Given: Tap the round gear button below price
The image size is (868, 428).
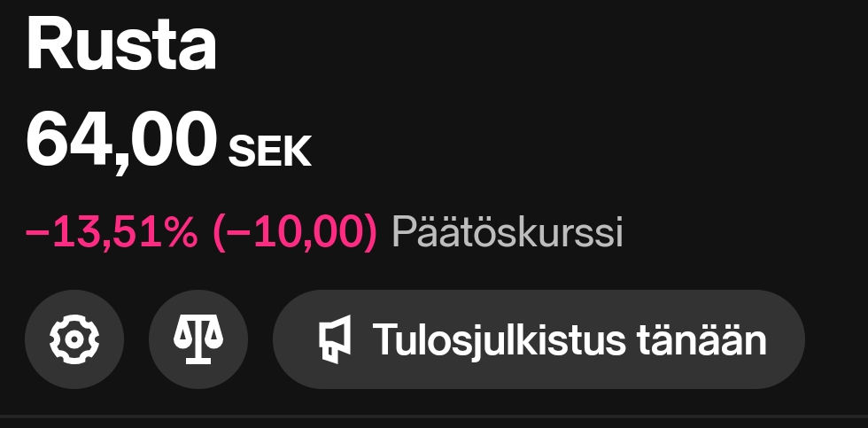Looking at the screenshot, I should (74, 339).
